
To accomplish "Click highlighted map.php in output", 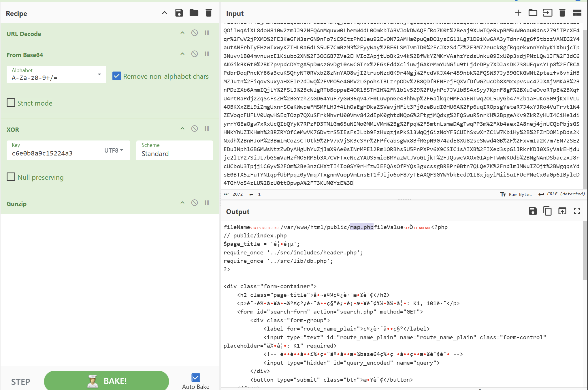I will (362, 227).
